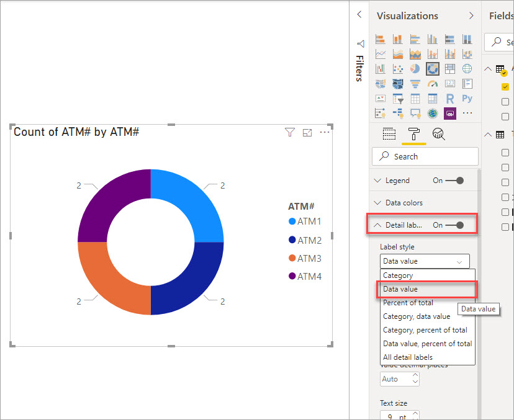The height and width of the screenshot is (420, 514).
Task: Select the area chart visual
Action: click(x=398, y=54)
